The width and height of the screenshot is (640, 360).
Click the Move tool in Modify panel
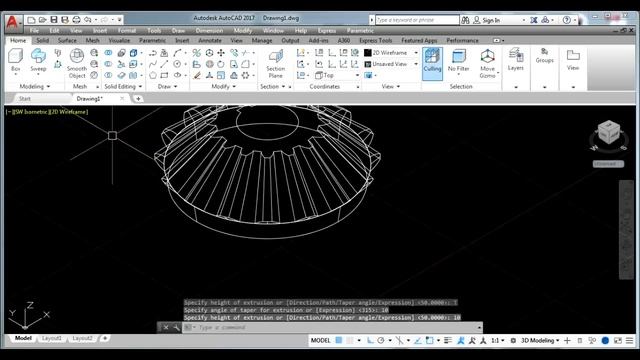[x=221, y=53]
